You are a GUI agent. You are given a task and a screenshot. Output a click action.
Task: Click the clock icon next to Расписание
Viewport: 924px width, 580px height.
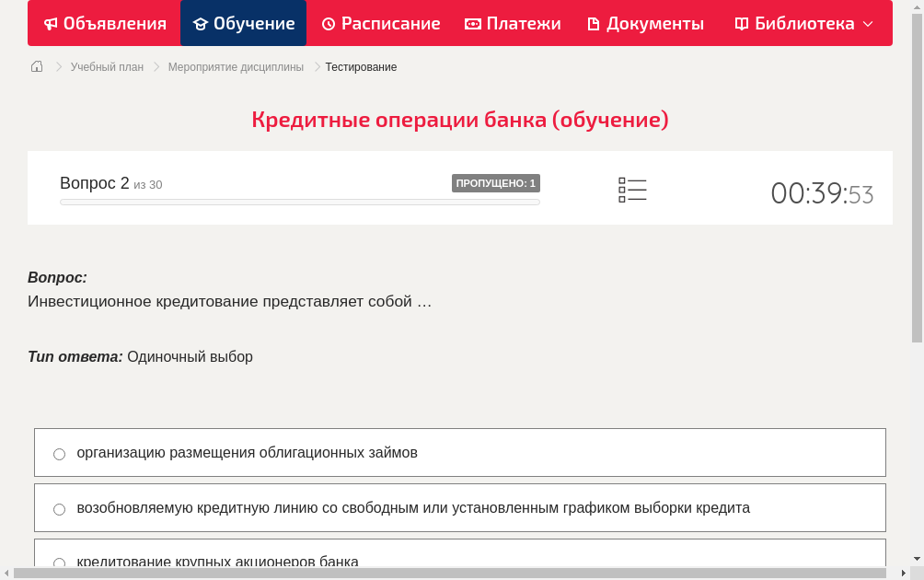[x=329, y=23]
